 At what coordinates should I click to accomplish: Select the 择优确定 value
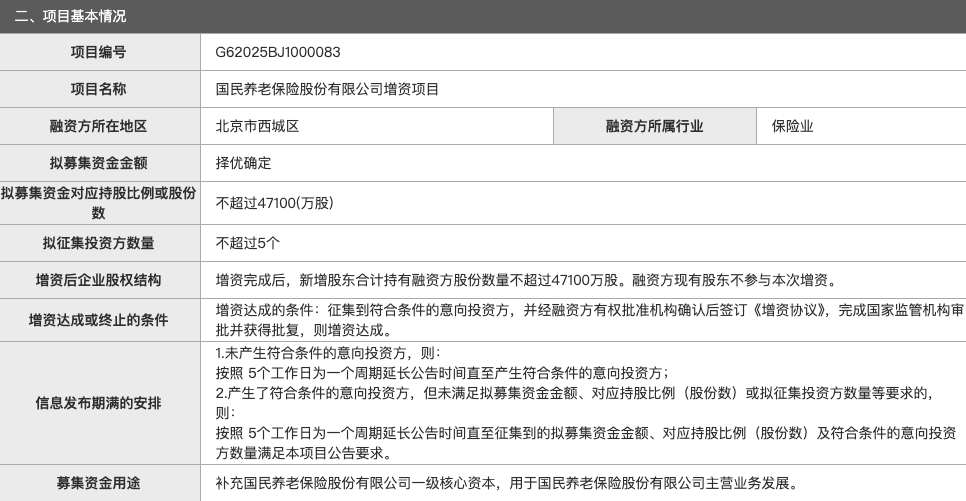(243, 163)
